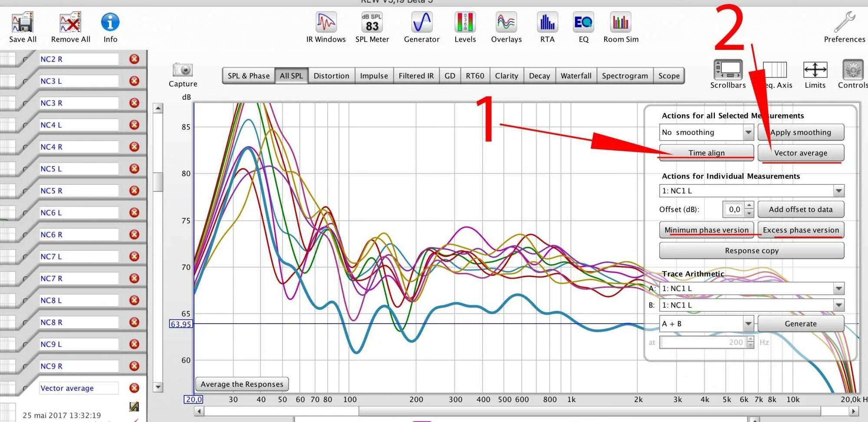Viewport: 868px width, 422px height.
Task: Click the Generate button
Action: pyautogui.click(x=801, y=324)
